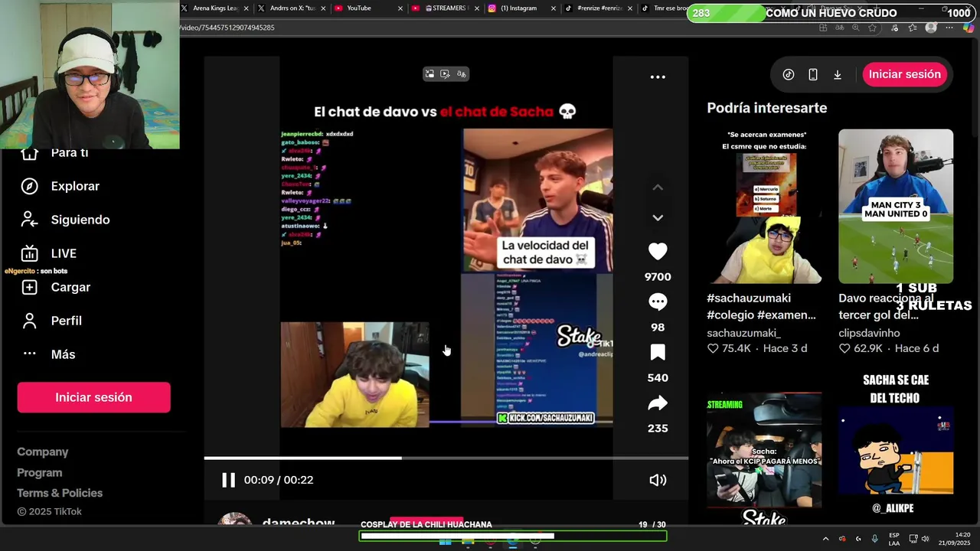Click the browser address bar URL
980x551 pixels.
pyautogui.click(x=227, y=28)
